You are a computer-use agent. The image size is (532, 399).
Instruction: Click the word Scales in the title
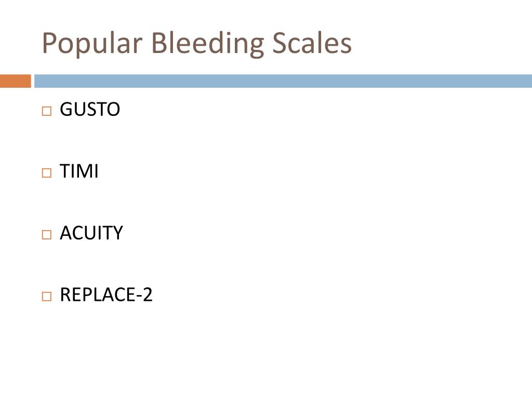coord(312,43)
